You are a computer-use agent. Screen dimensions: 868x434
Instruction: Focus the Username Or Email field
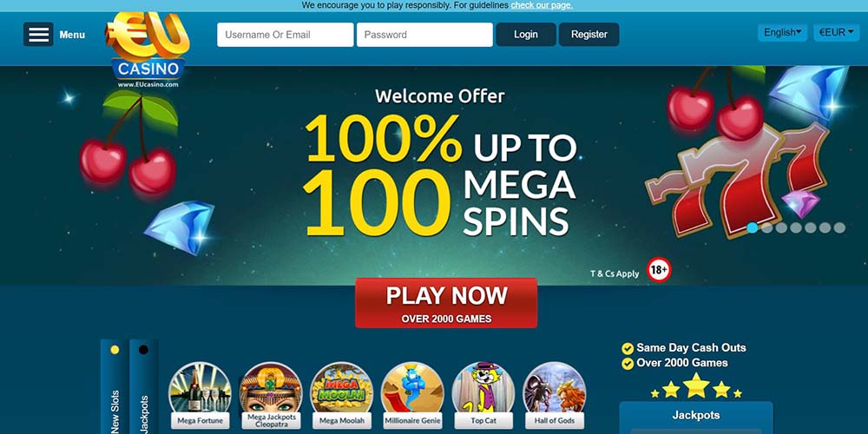pos(285,35)
